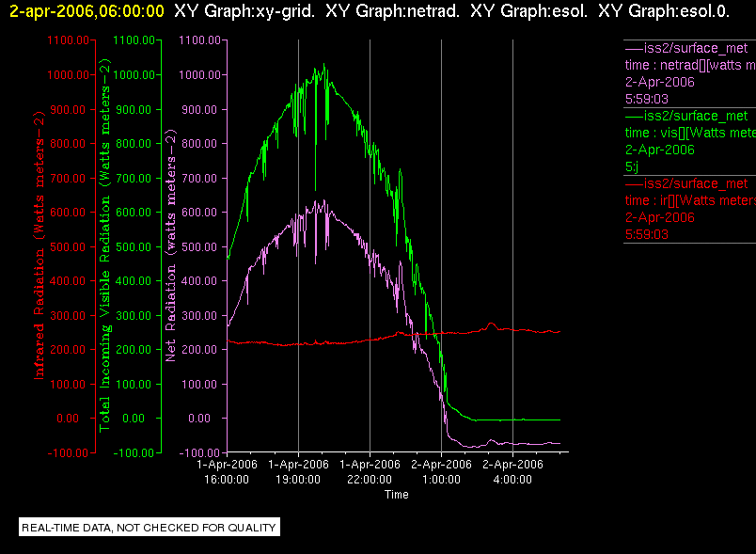Click the pink legend date 2-Apr-2006
This screenshot has height=554, width=756.
click(659, 82)
